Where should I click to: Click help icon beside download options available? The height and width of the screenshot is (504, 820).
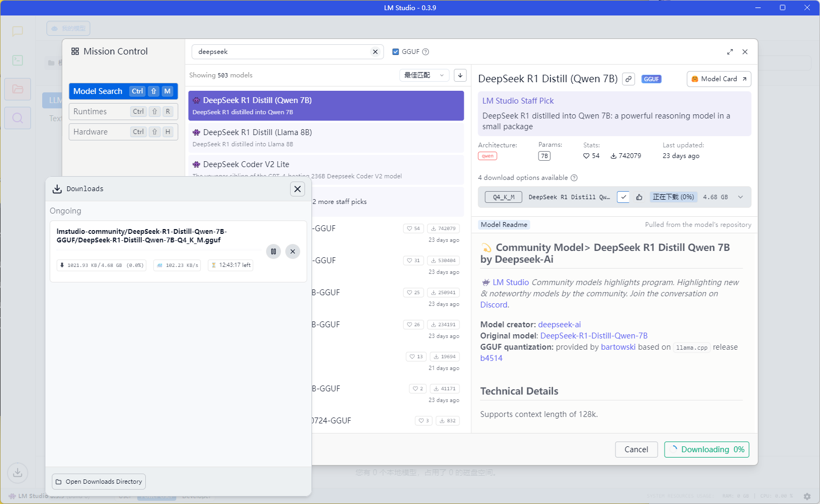574,178
